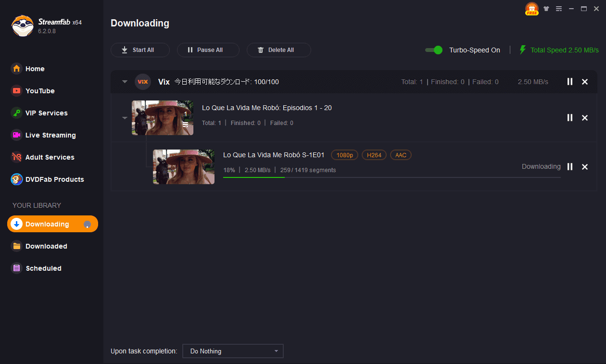606x364 pixels.
Task: Click the Live Streaming camera icon
Action: pos(17,135)
